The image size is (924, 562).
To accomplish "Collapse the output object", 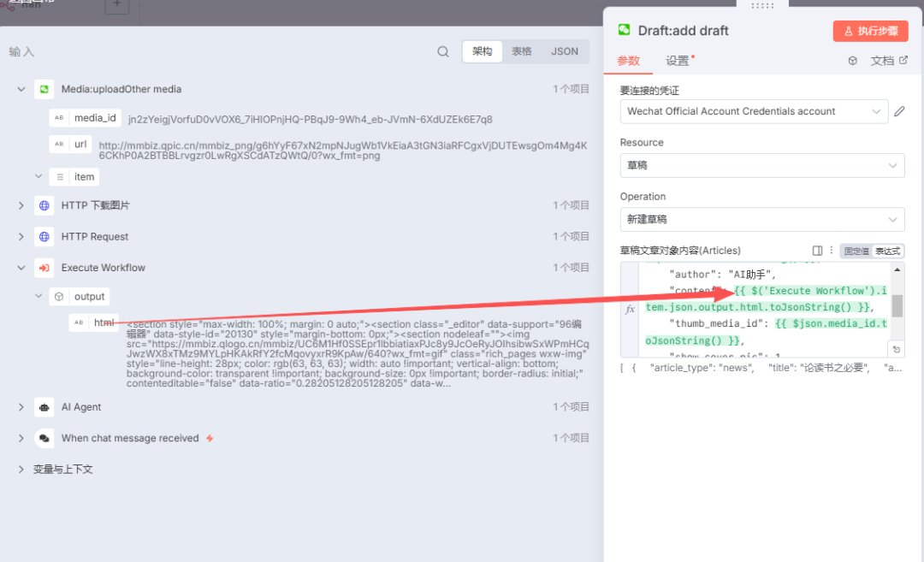I will 38,296.
